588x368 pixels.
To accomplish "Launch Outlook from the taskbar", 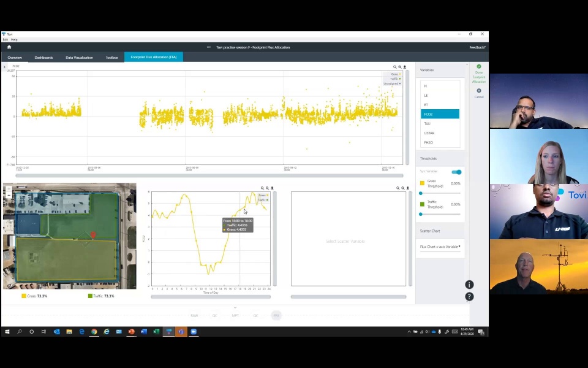I will [56, 332].
